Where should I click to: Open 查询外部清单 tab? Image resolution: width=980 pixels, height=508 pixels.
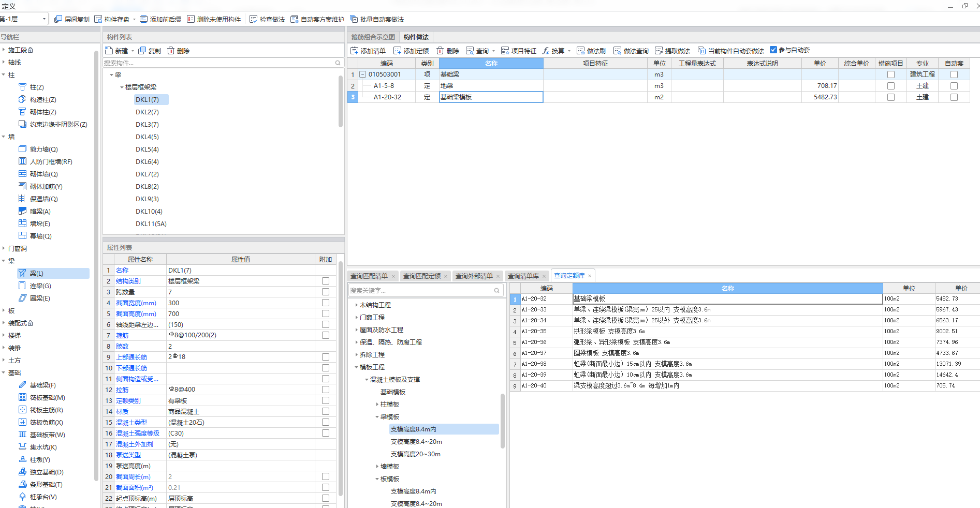474,276
